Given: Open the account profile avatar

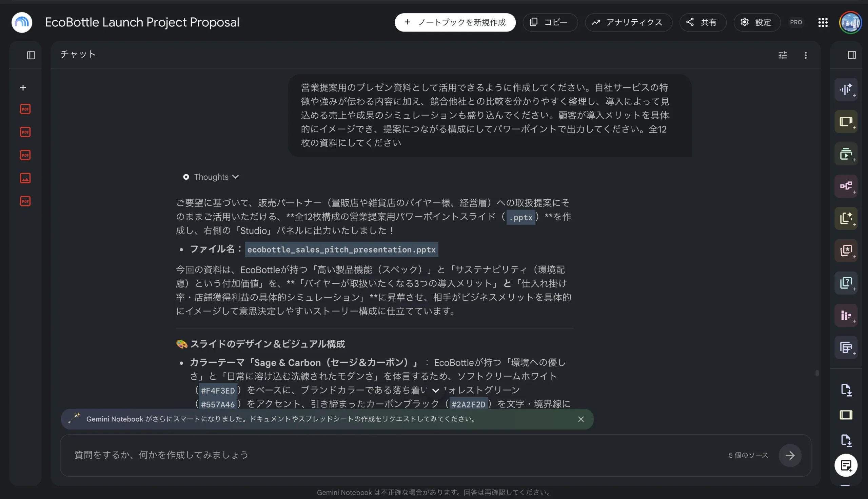Looking at the screenshot, I should coord(850,22).
